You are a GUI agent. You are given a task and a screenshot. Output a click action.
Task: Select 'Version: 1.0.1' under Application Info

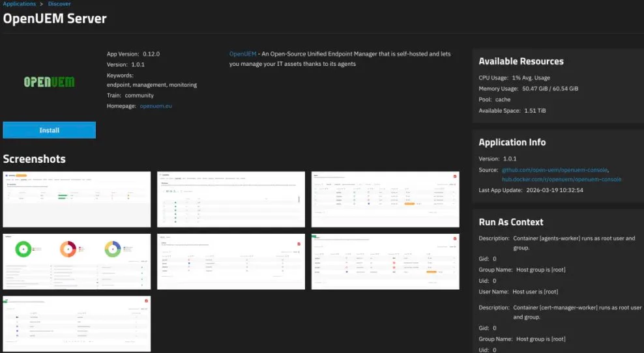498,158
